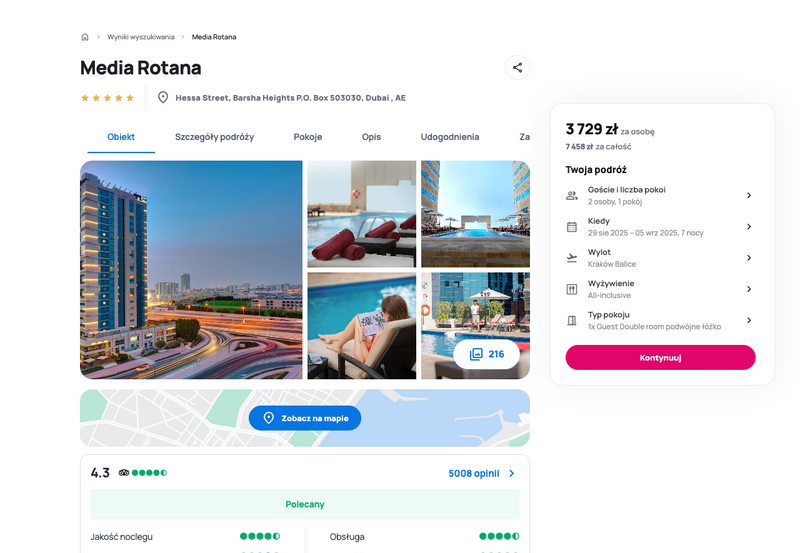
Task: Click the Kontynuuj button
Action: [x=660, y=358]
